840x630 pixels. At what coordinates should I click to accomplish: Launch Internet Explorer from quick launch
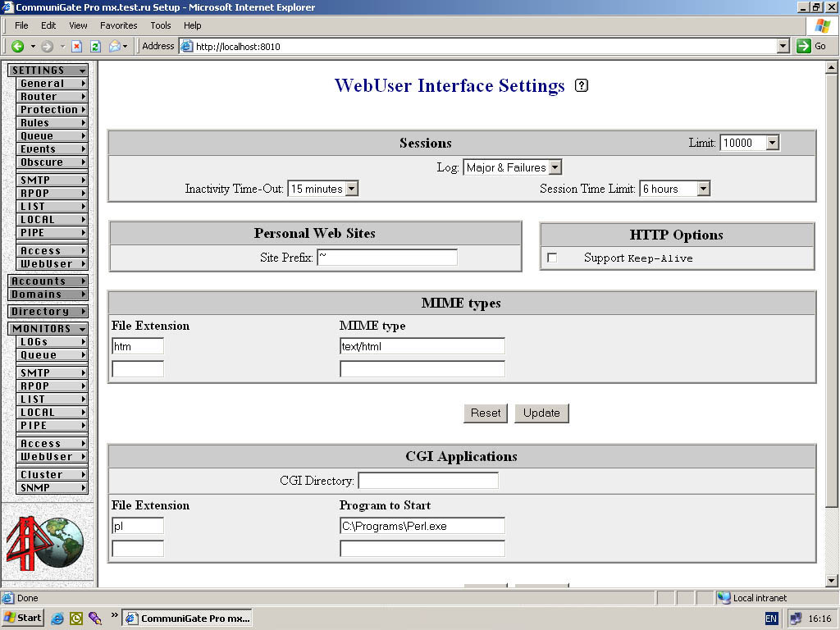57,619
